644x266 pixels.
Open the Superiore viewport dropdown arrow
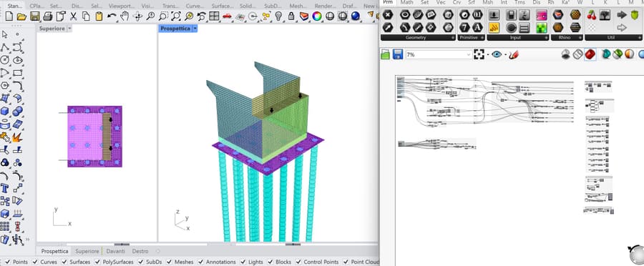pos(69,29)
